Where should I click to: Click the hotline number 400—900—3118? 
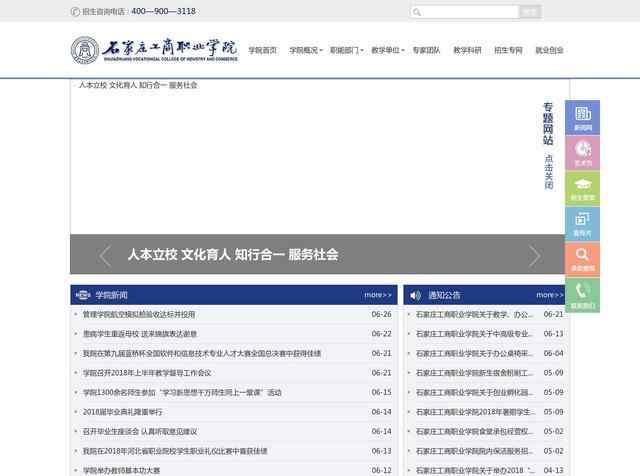click(x=163, y=11)
